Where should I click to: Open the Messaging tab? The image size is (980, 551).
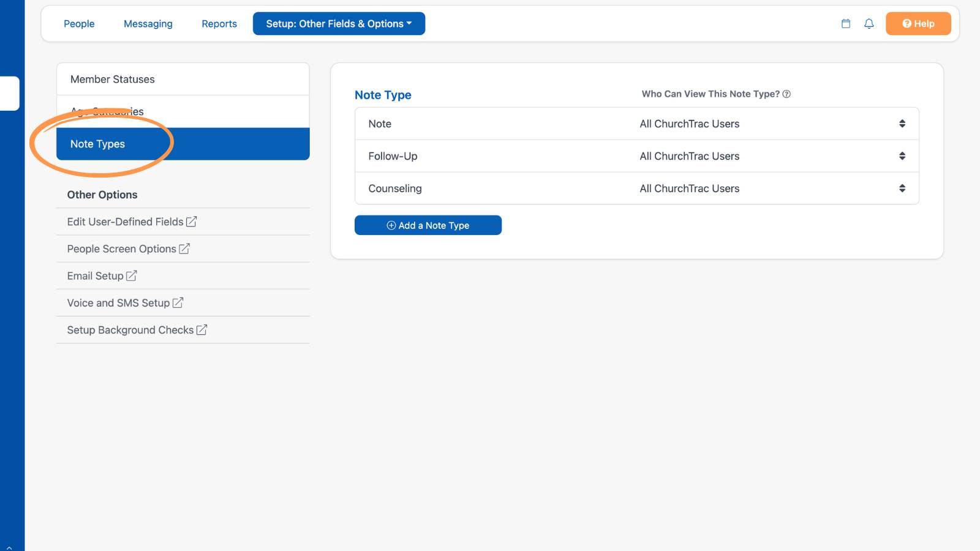click(x=148, y=24)
